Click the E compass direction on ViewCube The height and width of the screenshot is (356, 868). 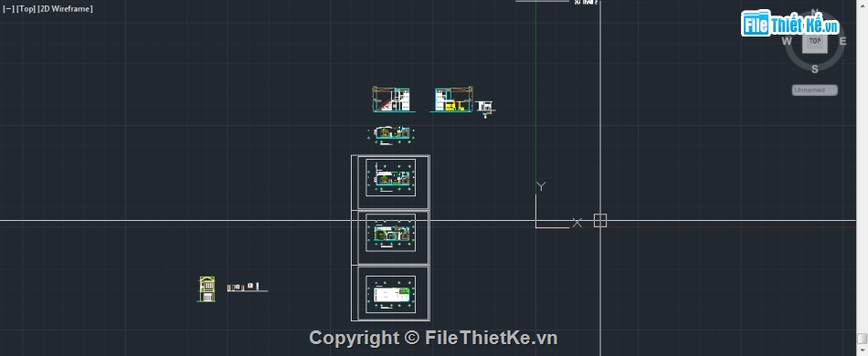click(x=843, y=41)
